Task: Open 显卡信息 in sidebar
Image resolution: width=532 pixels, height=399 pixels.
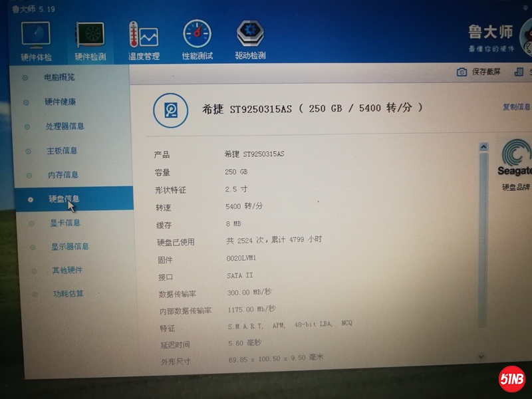Action: (x=65, y=223)
